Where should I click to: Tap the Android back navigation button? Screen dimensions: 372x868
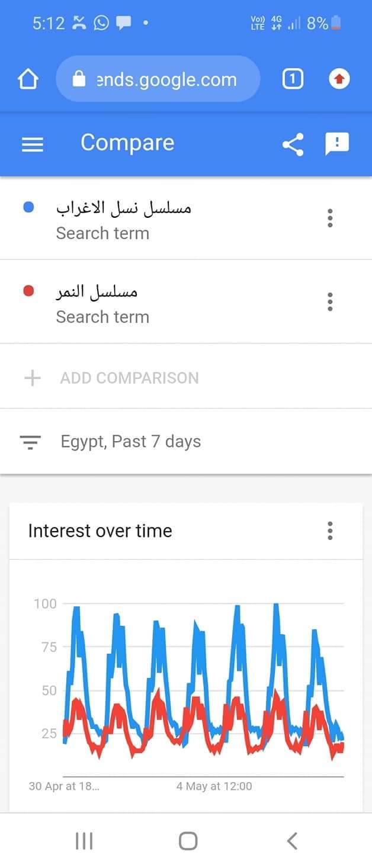pyautogui.click(x=291, y=841)
